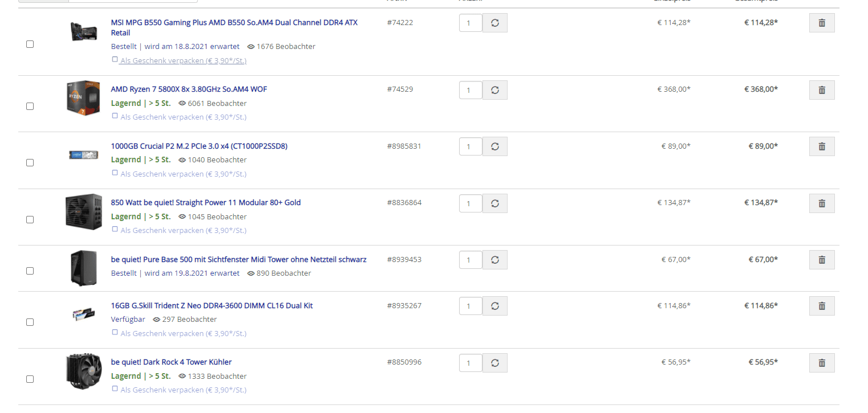Open the 16GB G.Skill Trident Z Neo link
This screenshot has width=868, height=413.
point(212,305)
